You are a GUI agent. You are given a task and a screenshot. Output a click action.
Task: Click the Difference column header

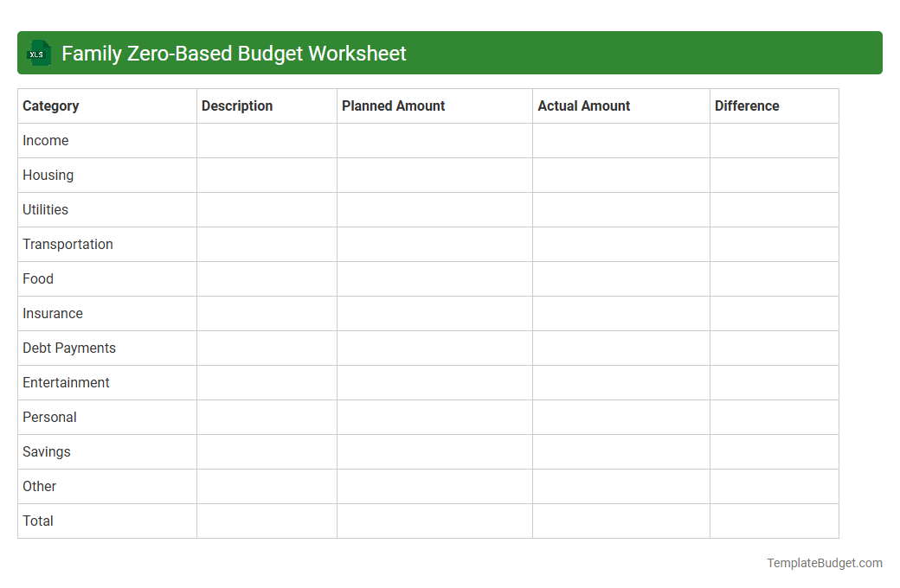click(x=747, y=105)
